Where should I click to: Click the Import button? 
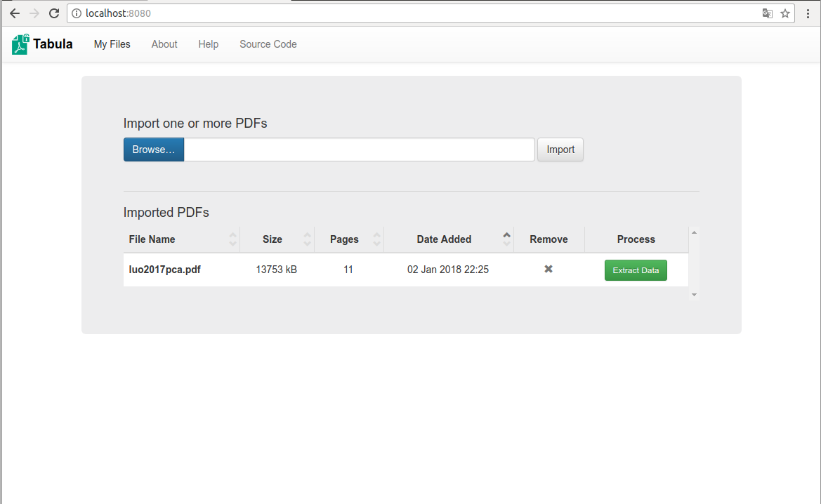560,150
